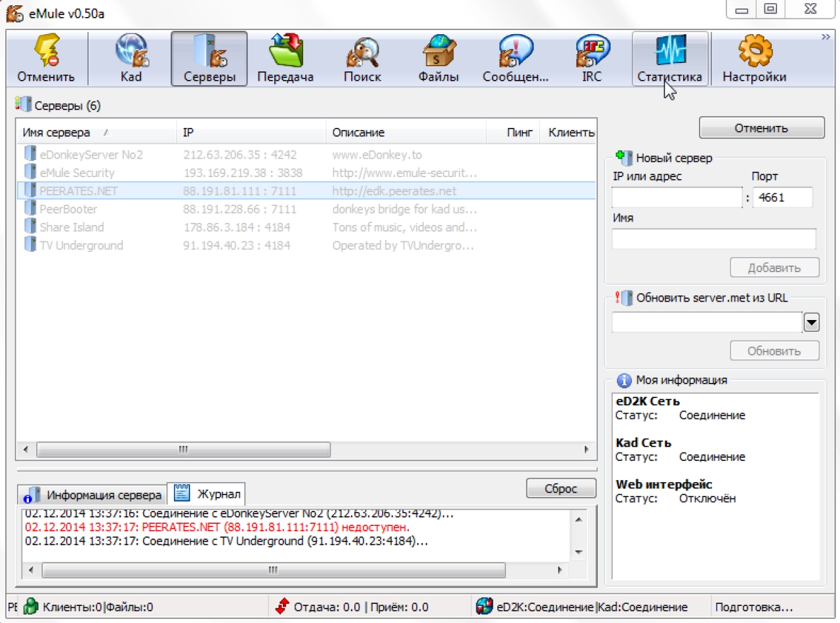The height and width of the screenshot is (623, 840).
Task: Click the server icon beside eMule Security
Action: pos(30,172)
